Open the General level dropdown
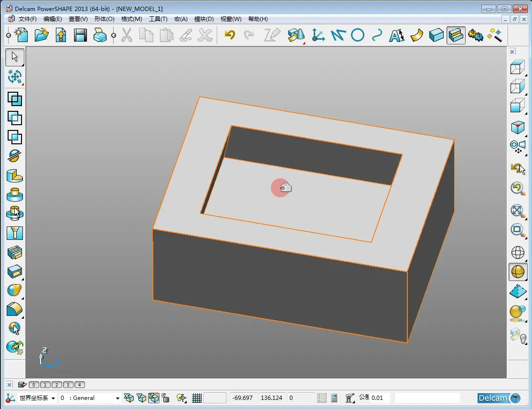The image size is (532, 409). click(x=117, y=398)
